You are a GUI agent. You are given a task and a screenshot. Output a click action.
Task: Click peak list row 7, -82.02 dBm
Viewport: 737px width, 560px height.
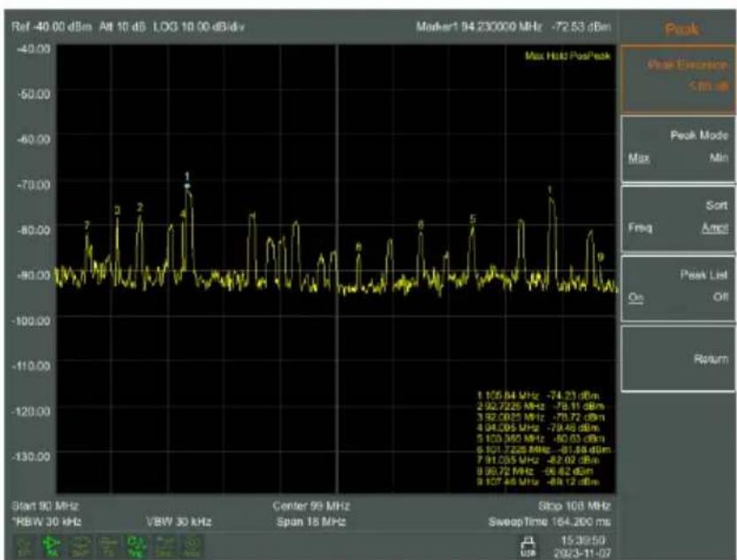(x=574, y=461)
